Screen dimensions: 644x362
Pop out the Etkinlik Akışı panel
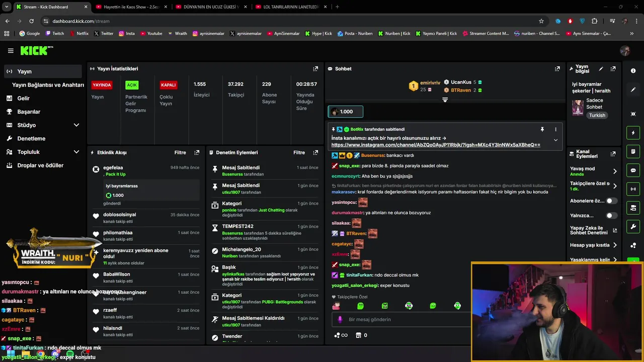coord(197,152)
